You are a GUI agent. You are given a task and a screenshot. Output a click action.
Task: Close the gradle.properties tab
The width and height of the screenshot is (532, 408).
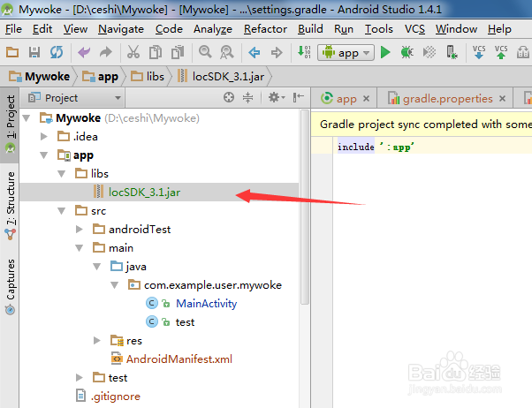pyautogui.click(x=503, y=99)
